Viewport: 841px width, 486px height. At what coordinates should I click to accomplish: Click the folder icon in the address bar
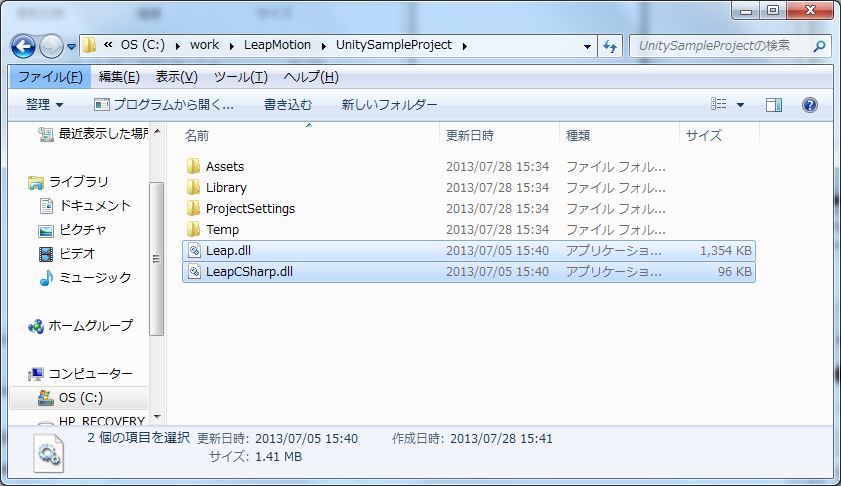click(x=90, y=45)
